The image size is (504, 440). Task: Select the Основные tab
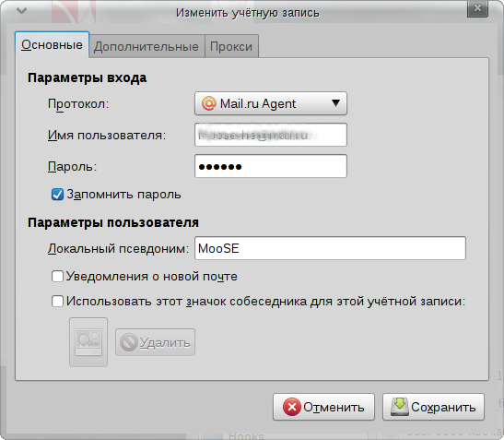pos(53,45)
